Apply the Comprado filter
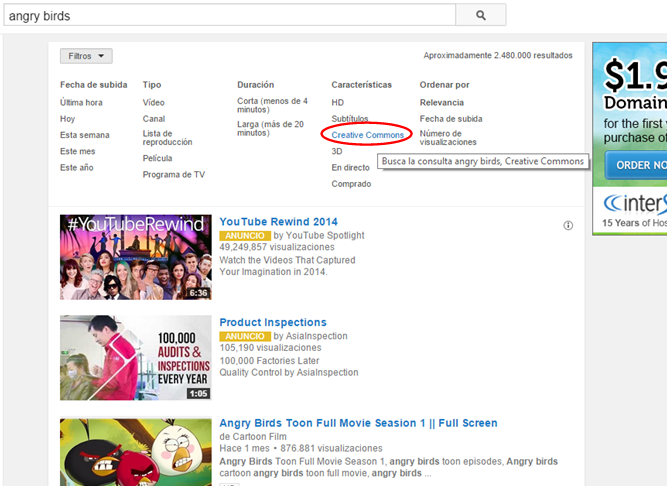This screenshot has width=667, height=486. (351, 184)
